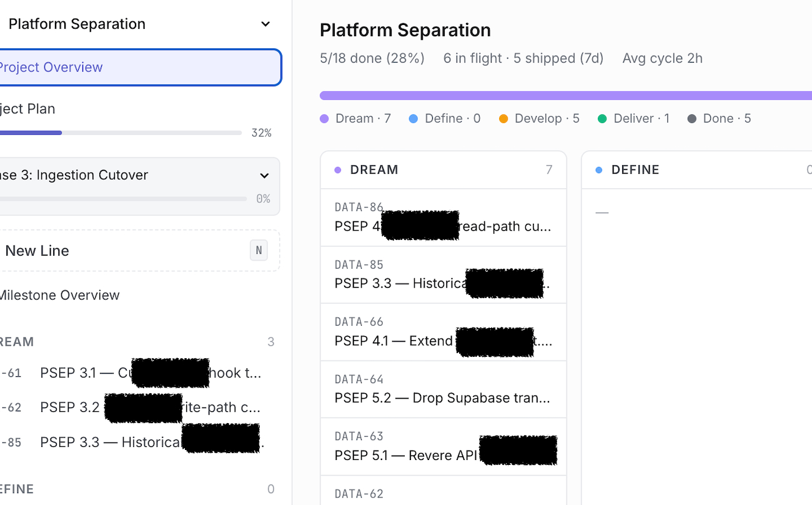Open the DATA-86 PSEP 4 card
This screenshot has width=812, height=505.
tap(443, 217)
